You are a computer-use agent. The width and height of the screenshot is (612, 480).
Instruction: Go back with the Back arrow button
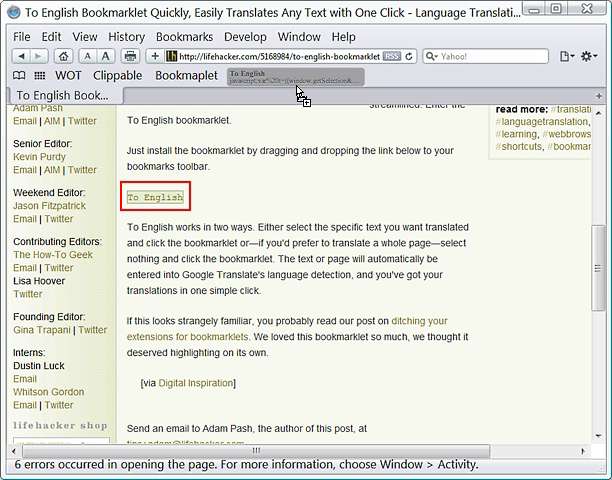coord(21,57)
